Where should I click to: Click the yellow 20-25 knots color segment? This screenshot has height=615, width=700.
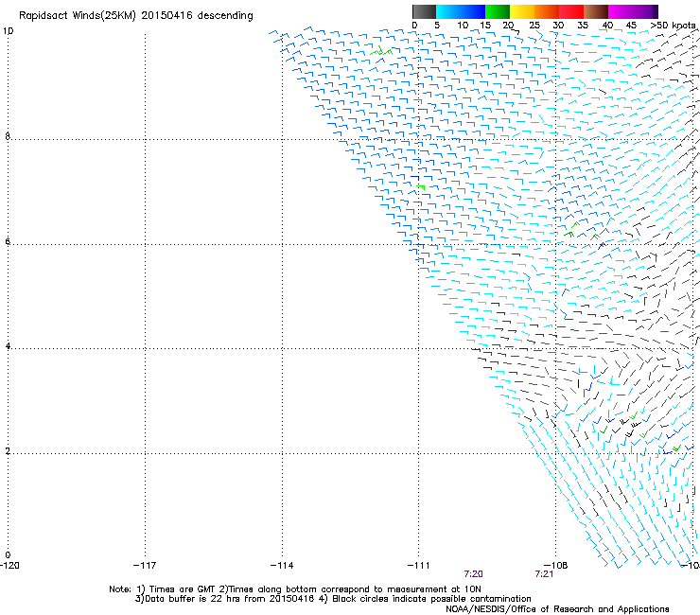pos(522,11)
